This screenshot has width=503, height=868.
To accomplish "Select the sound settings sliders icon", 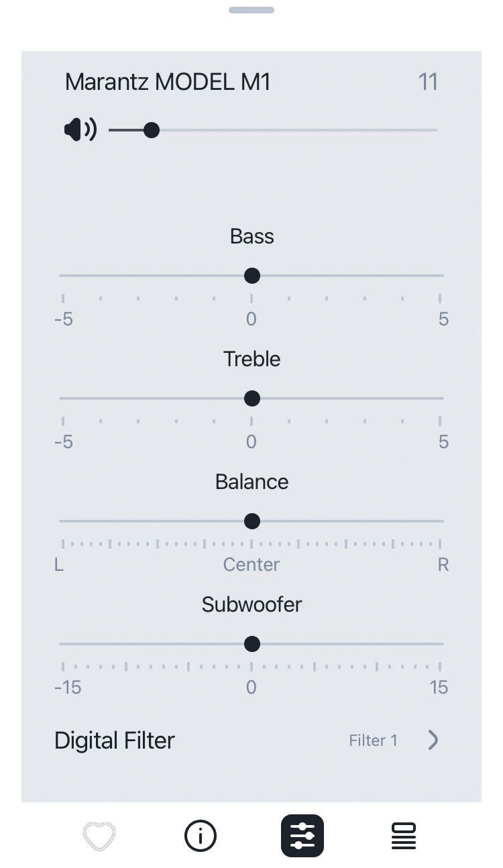I will click(x=302, y=836).
